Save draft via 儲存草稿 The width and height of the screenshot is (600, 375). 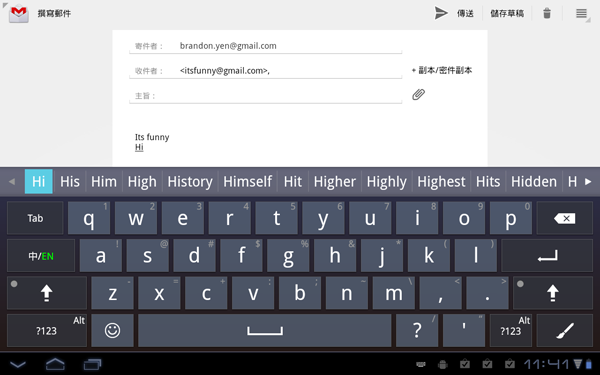click(x=507, y=13)
